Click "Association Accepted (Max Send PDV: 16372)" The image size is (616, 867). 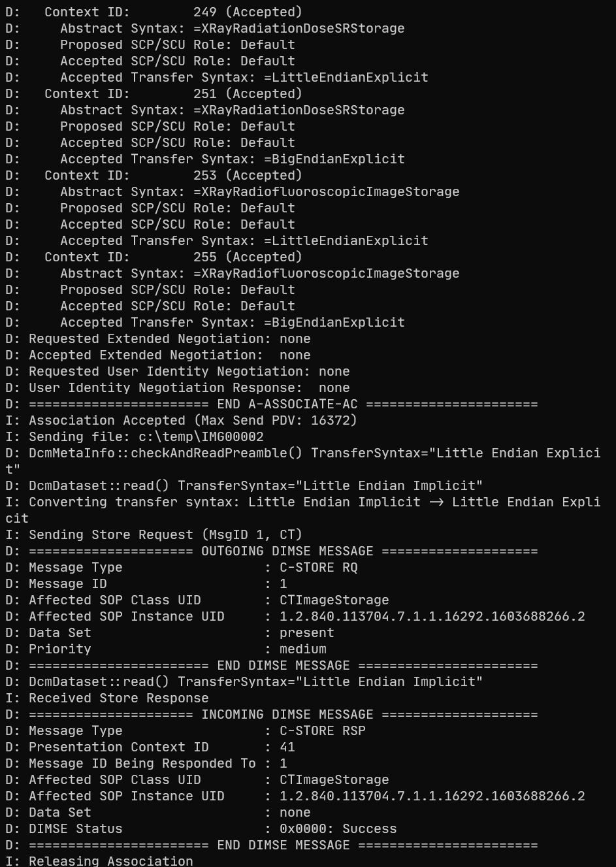coord(193,420)
